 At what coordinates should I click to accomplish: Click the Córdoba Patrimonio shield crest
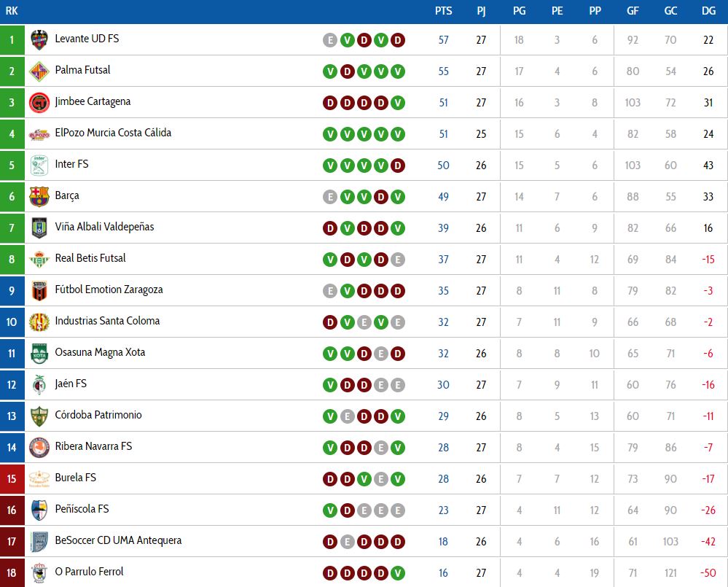(x=39, y=416)
